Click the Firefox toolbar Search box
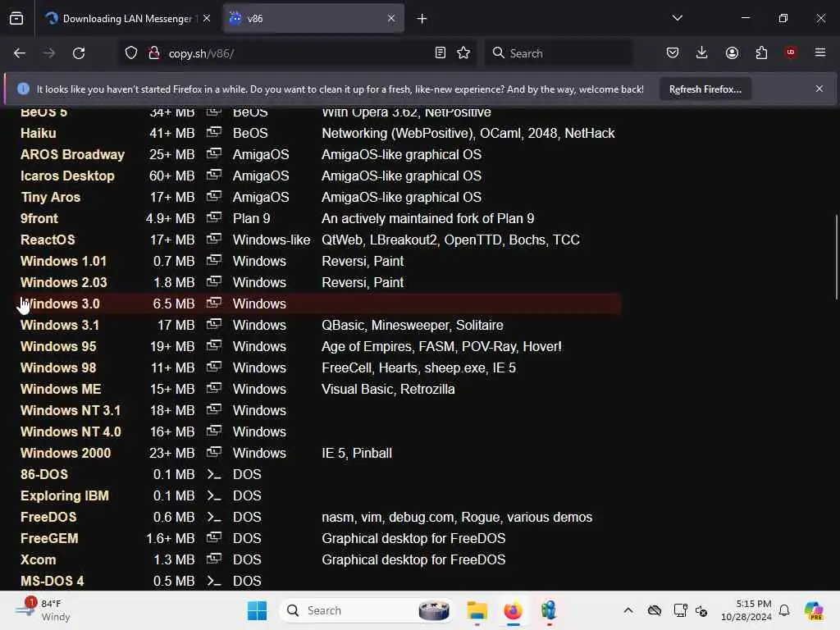Viewport: 840px width, 630px height. (559, 53)
